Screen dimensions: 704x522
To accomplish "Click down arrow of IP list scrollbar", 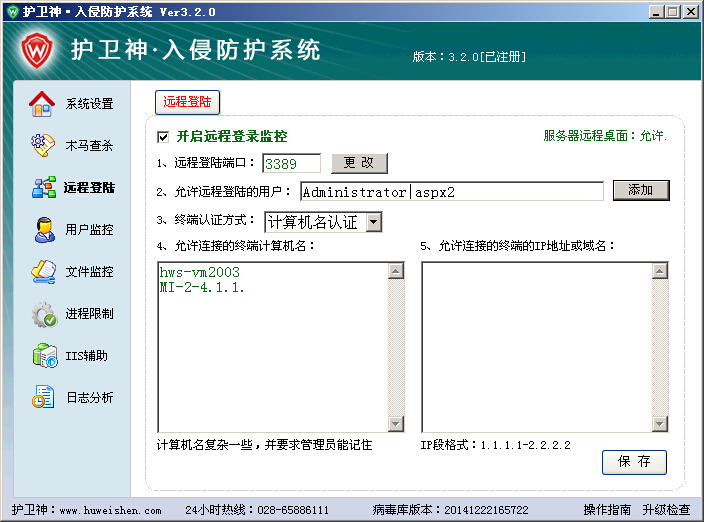I will (x=660, y=424).
